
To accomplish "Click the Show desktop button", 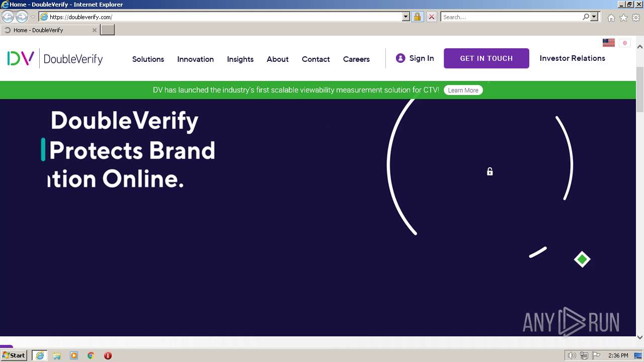I will [x=638, y=355].
